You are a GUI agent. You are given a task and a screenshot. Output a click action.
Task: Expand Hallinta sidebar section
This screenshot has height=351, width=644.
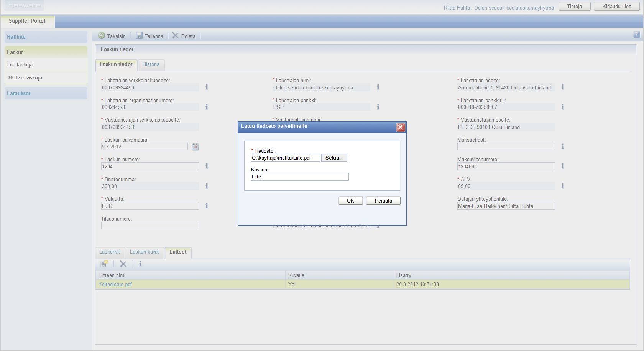tap(46, 37)
